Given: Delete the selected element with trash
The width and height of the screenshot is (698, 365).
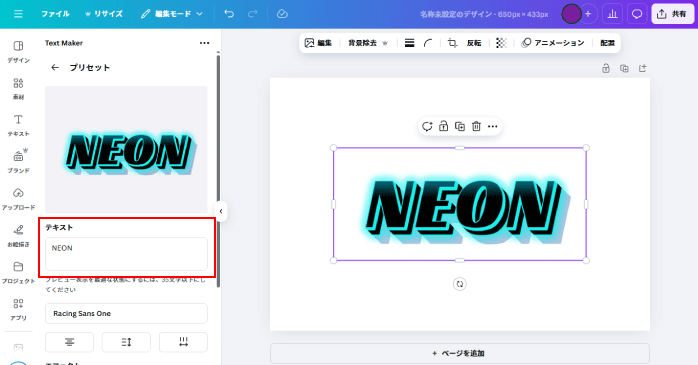Looking at the screenshot, I should tap(476, 126).
